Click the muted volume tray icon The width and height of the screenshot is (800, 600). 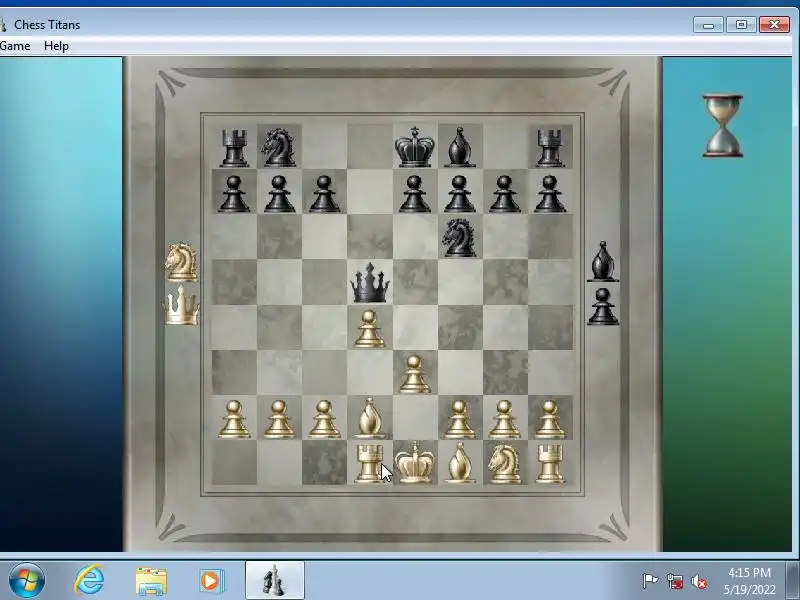(x=699, y=581)
